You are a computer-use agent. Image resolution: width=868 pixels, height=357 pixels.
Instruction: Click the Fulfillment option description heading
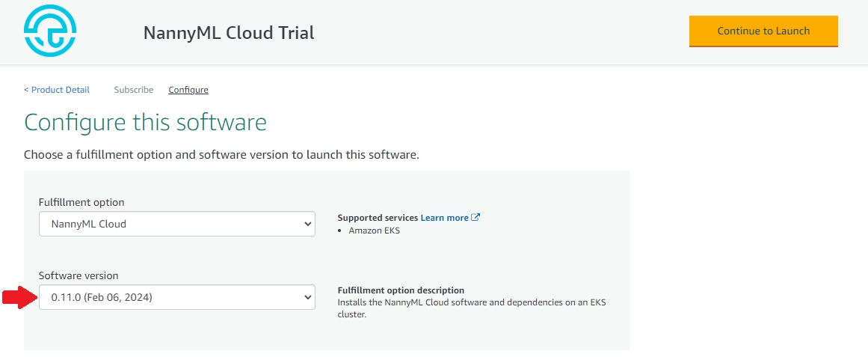click(401, 290)
